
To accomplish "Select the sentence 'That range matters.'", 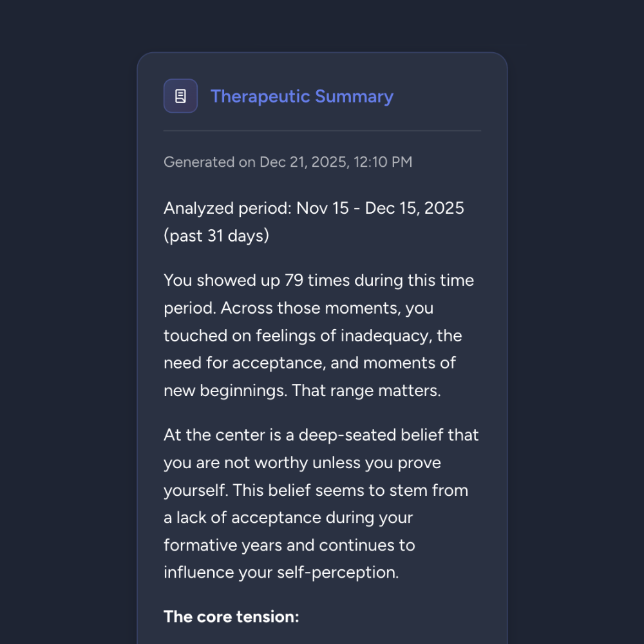I will (x=366, y=391).
